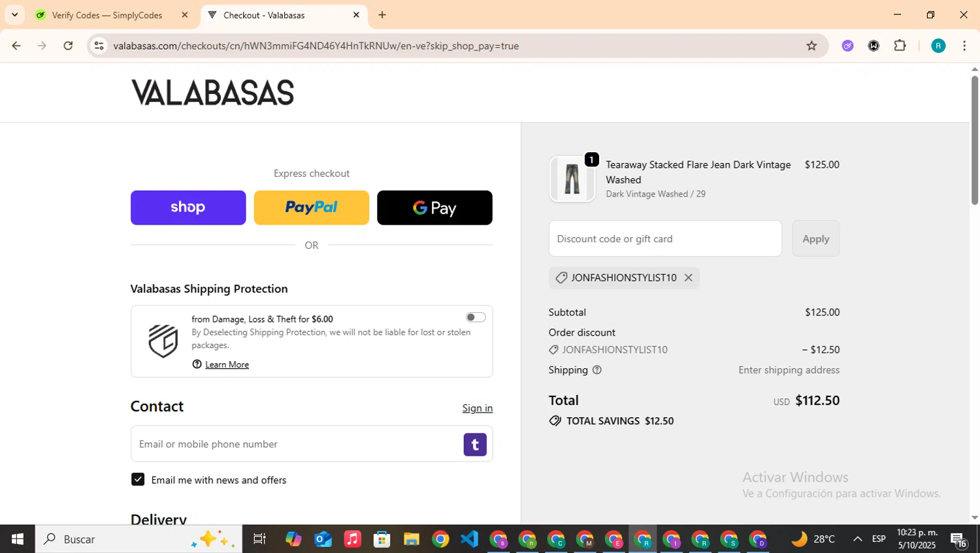Open the Extensions puzzle-piece menu

point(900,46)
